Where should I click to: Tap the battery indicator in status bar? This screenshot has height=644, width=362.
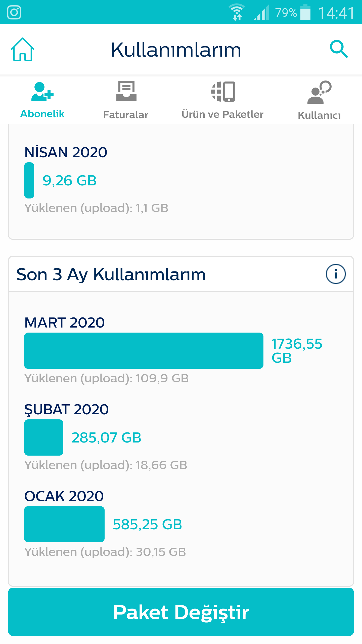click(305, 12)
